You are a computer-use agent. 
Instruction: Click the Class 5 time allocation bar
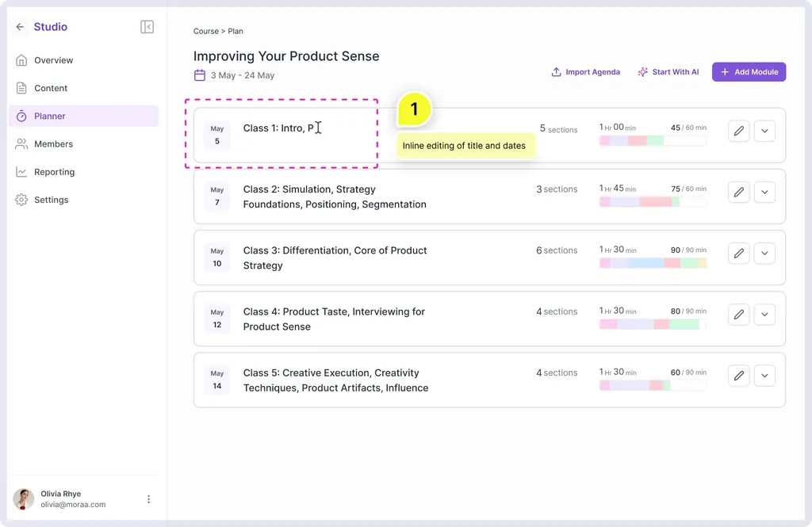pos(653,385)
